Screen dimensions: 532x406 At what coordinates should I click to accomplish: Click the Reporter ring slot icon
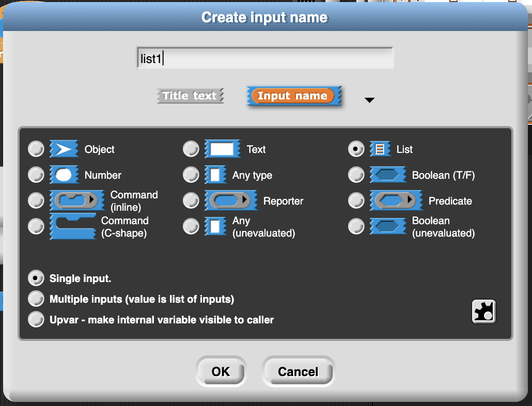(x=230, y=201)
